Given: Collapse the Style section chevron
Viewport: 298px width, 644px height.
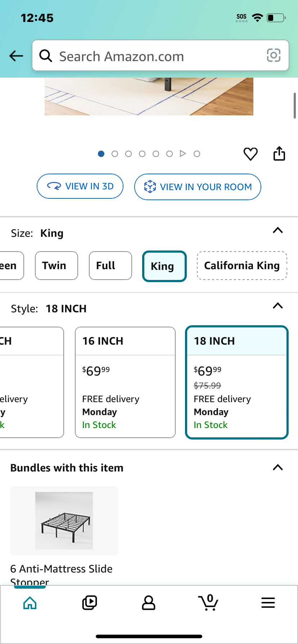Looking at the screenshot, I should pyautogui.click(x=278, y=306).
